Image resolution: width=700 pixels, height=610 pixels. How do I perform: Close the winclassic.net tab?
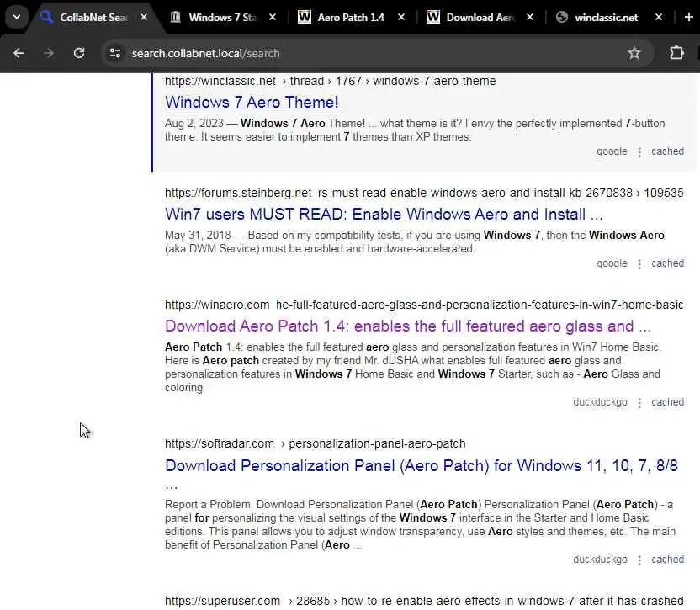pos(659,18)
